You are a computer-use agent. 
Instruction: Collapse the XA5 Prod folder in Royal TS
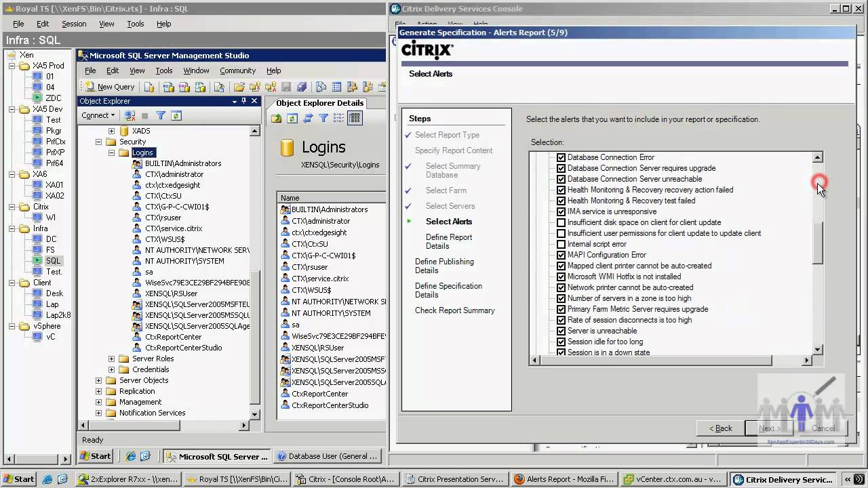[12, 66]
